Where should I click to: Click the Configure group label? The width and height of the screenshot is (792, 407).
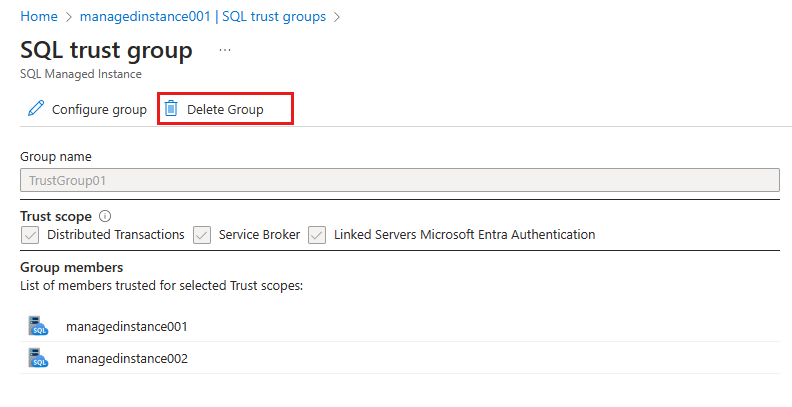pos(100,110)
